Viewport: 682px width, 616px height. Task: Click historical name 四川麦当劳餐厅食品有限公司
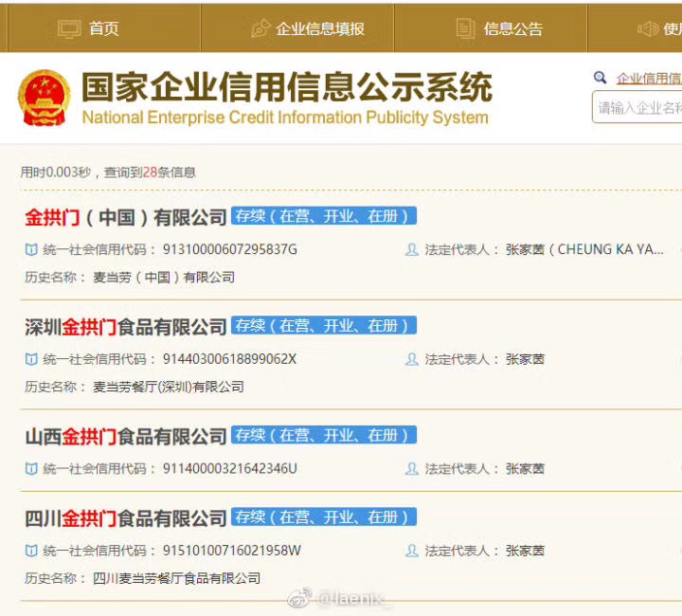point(176,578)
